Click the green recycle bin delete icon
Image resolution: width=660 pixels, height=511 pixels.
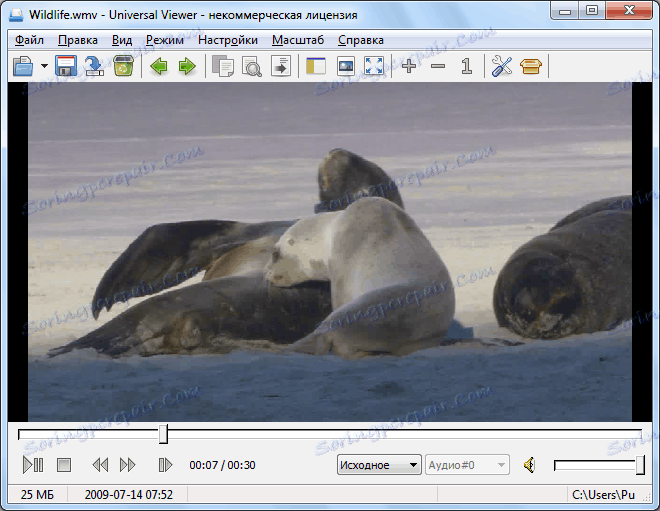tap(123, 67)
